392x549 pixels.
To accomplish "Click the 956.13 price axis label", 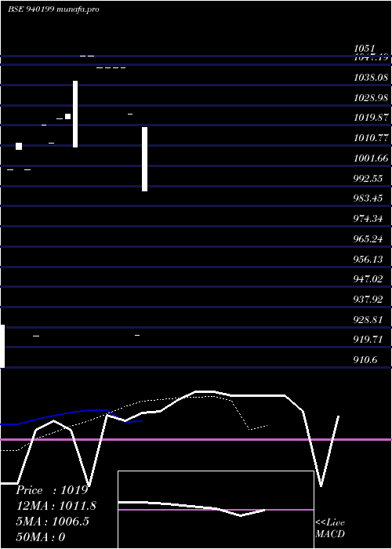I will 368,260.
